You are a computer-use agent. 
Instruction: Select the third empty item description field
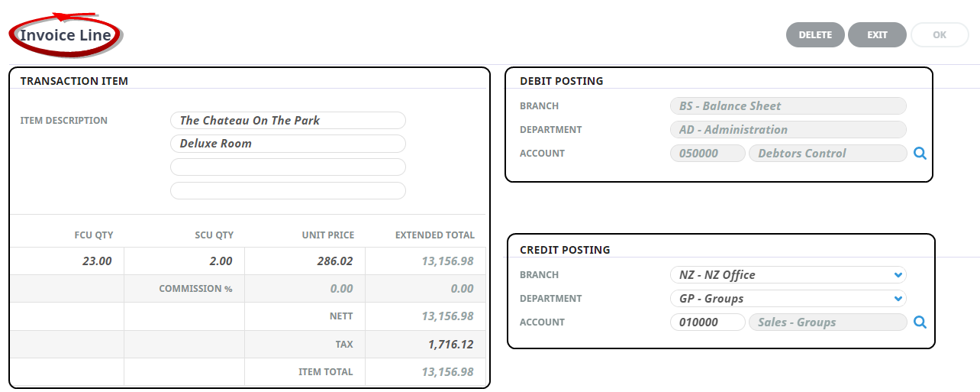(x=288, y=167)
